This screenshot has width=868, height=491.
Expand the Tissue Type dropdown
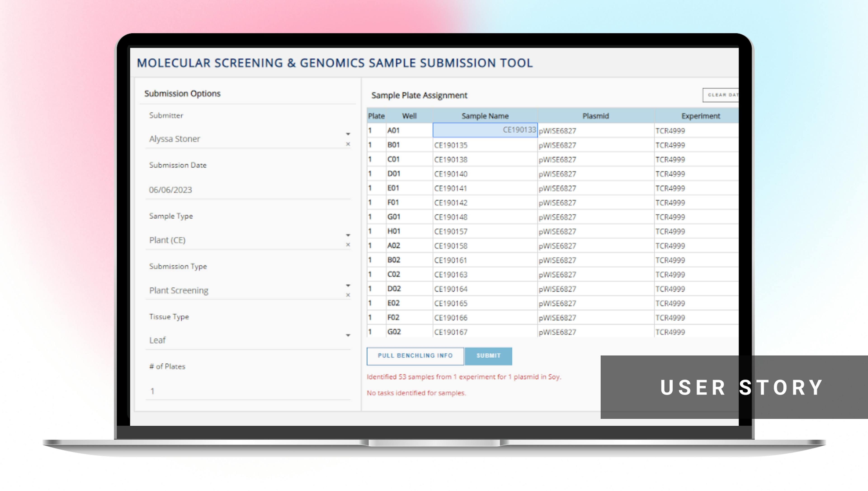tap(348, 336)
